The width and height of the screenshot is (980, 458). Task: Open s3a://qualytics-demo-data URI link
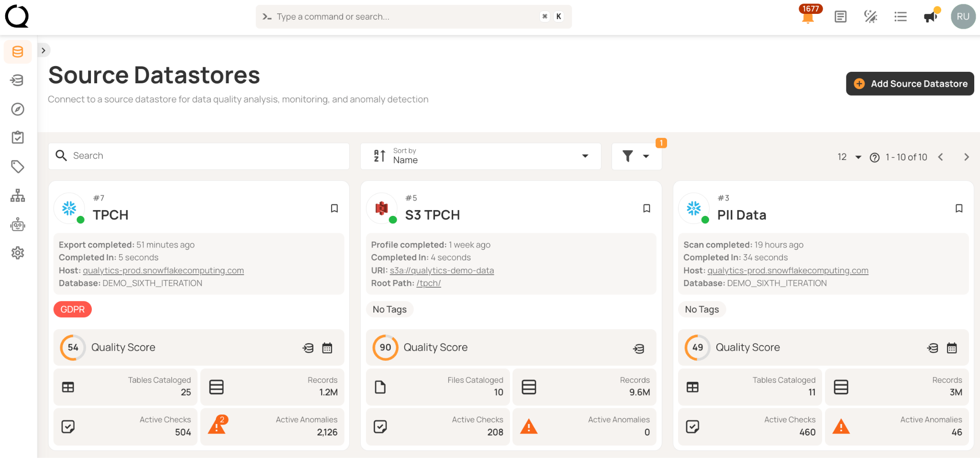[x=442, y=270]
